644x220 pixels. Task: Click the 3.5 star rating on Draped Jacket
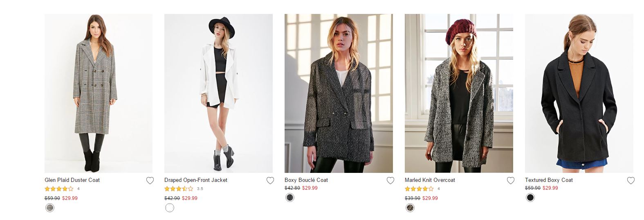(179, 189)
